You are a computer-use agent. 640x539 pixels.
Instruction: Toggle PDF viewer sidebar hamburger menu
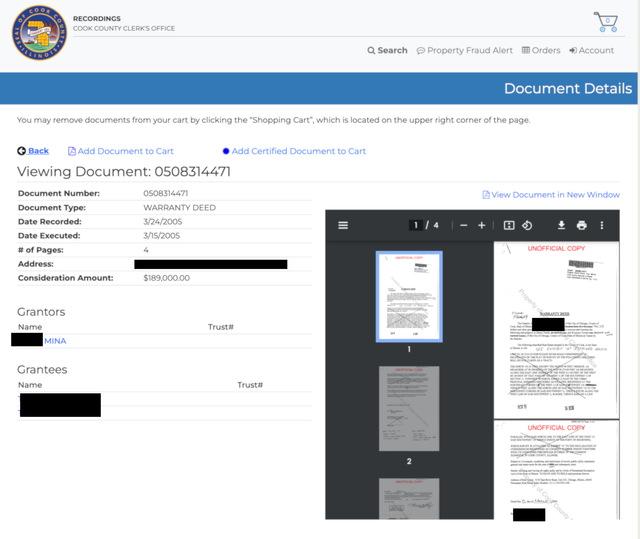point(343,225)
